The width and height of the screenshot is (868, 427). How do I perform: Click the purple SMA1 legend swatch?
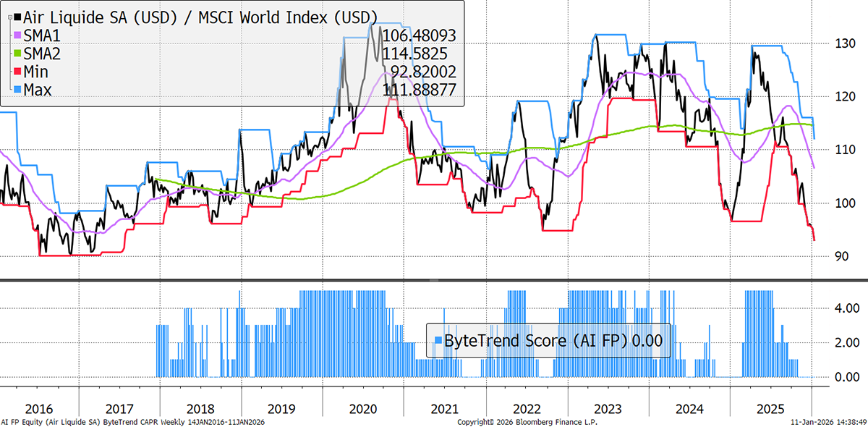[18, 35]
